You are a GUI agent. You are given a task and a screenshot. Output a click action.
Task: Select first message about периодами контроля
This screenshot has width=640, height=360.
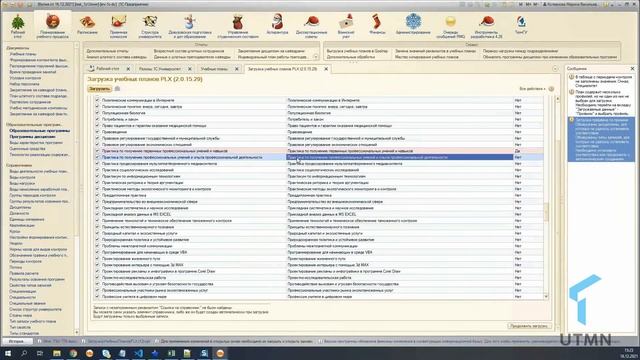[601, 81]
